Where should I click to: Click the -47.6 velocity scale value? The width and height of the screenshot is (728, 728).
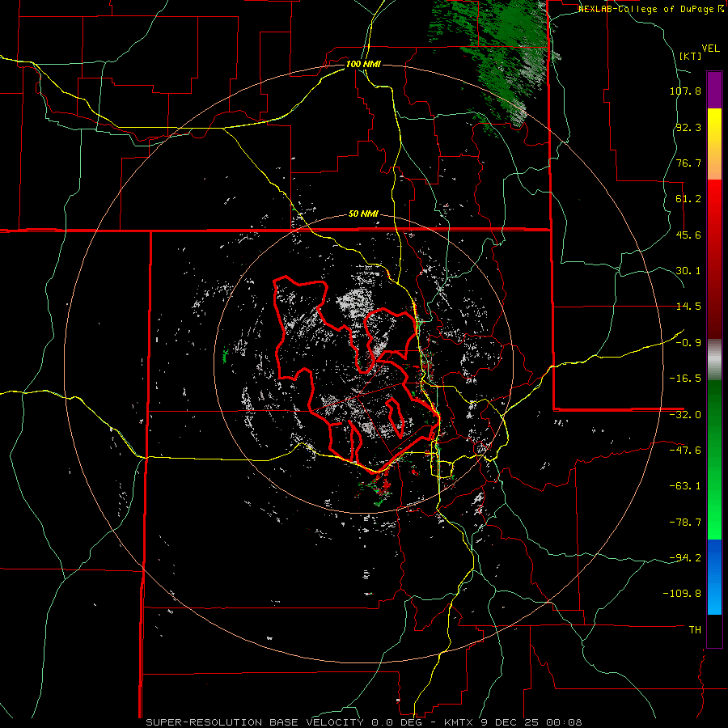[685, 451]
